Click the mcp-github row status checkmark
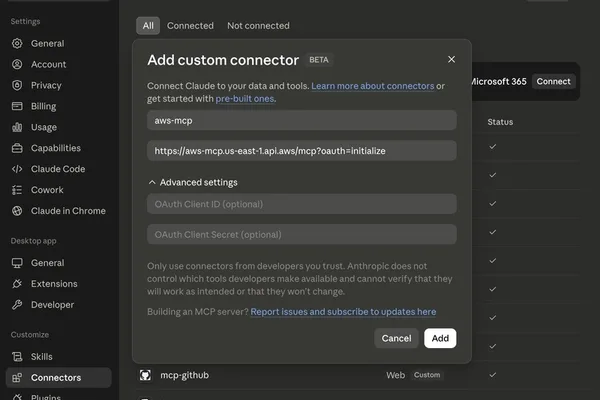 (493, 375)
